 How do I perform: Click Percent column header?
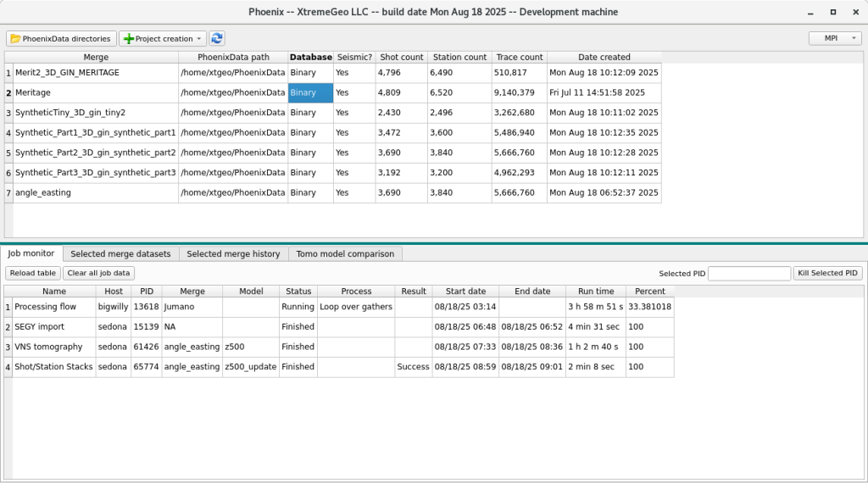click(x=650, y=291)
